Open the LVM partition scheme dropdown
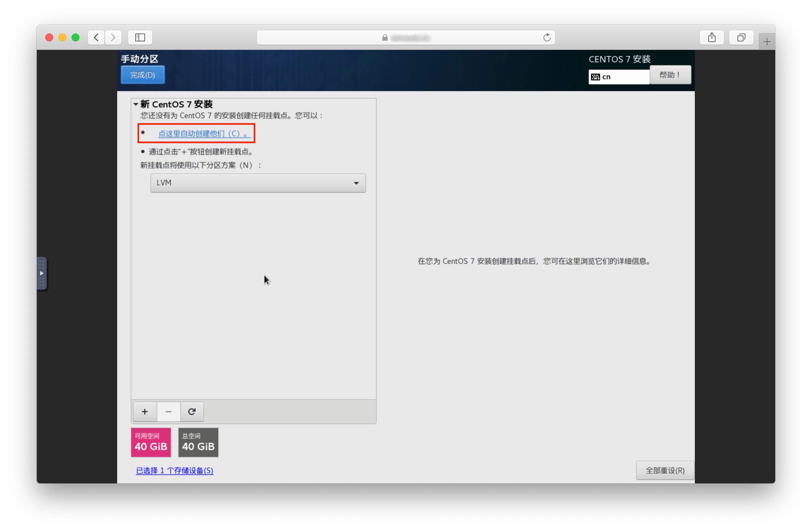Screen dimensions: 812x532 (x=258, y=183)
